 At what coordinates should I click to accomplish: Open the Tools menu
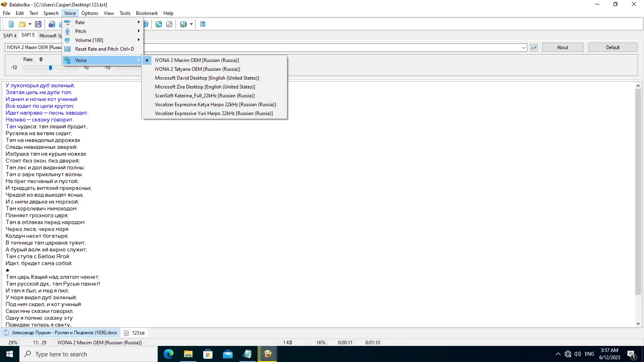125,13
